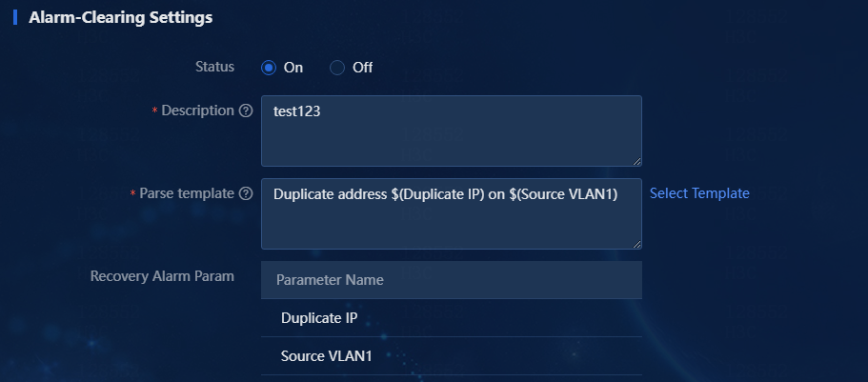This screenshot has width=868, height=382.
Task: Select the Source VLAN1 parameter row
Action: (x=452, y=356)
